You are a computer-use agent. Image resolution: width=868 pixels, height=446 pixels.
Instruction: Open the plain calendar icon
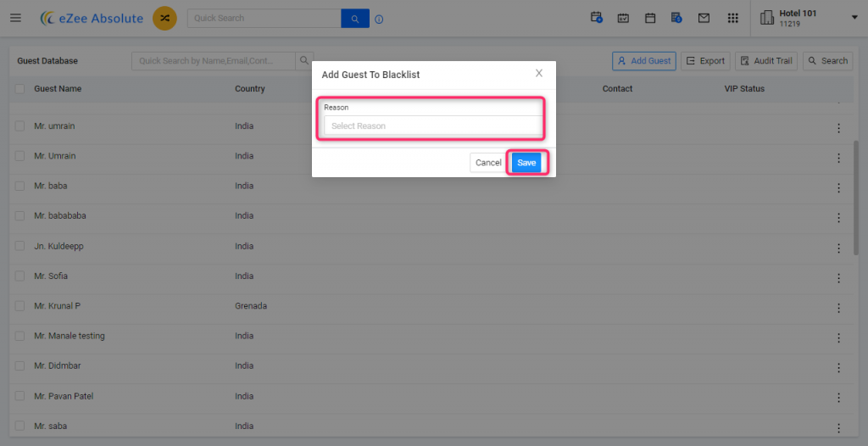(x=650, y=19)
